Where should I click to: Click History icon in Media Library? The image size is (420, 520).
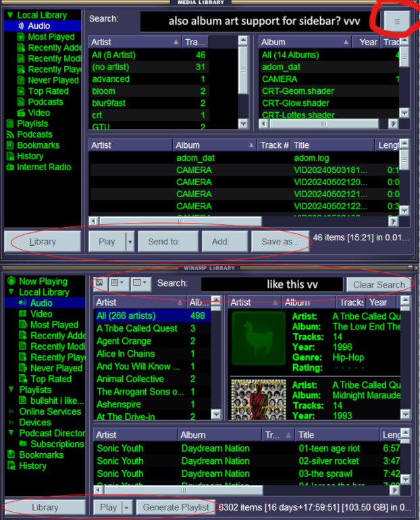coord(10,156)
